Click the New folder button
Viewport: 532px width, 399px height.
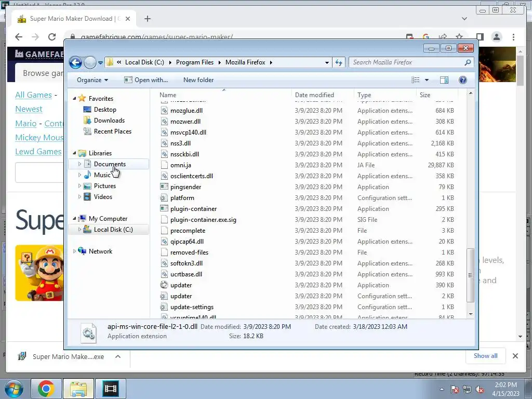(x=198, y=80)
